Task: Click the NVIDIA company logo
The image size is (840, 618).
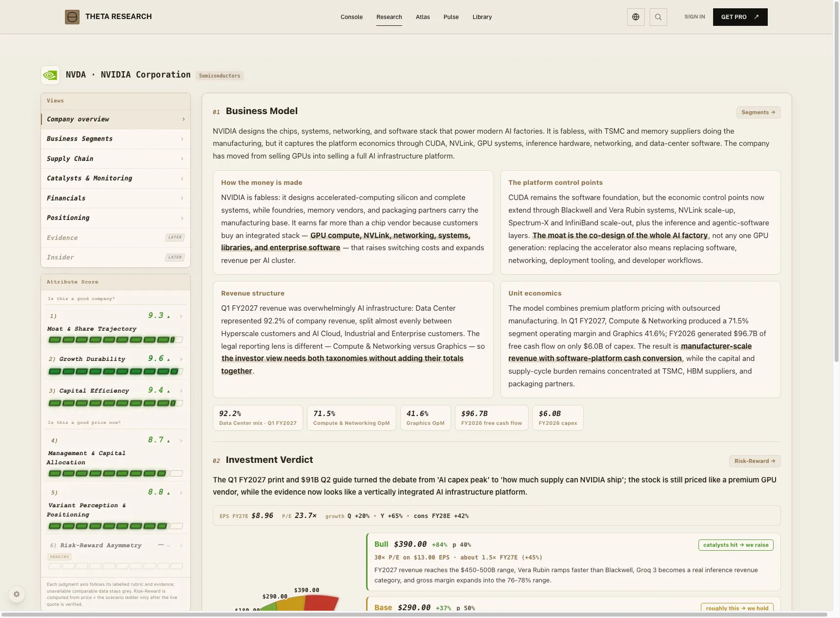Action: pos(50,75)
